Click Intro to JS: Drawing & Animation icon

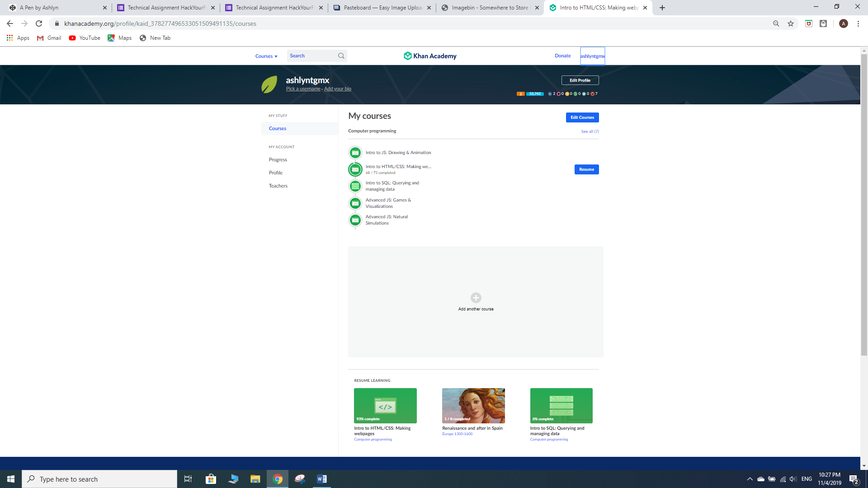click(355, 153)
